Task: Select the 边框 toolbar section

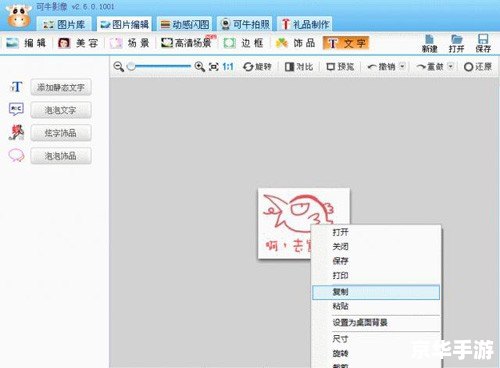Action: (x=244, y=43)
